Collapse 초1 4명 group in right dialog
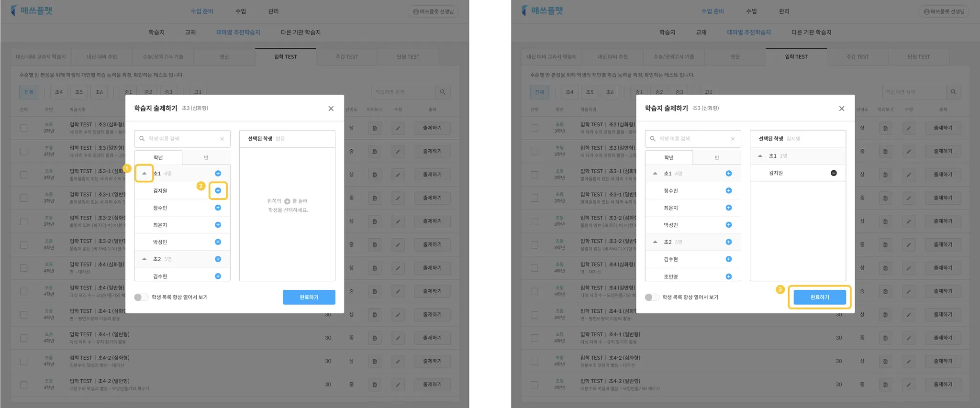The image size is (980, 408). (x=655, y=173)
